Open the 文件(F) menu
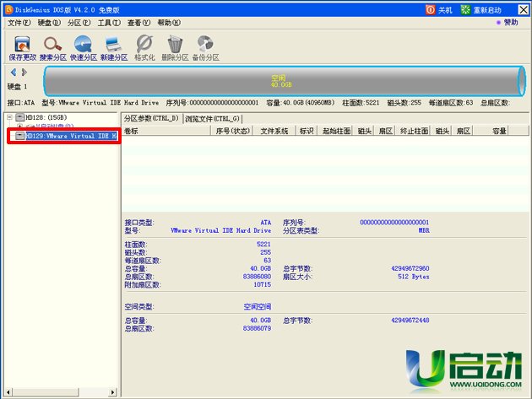Viewport: 532px width, 399px height. (19, 23)
